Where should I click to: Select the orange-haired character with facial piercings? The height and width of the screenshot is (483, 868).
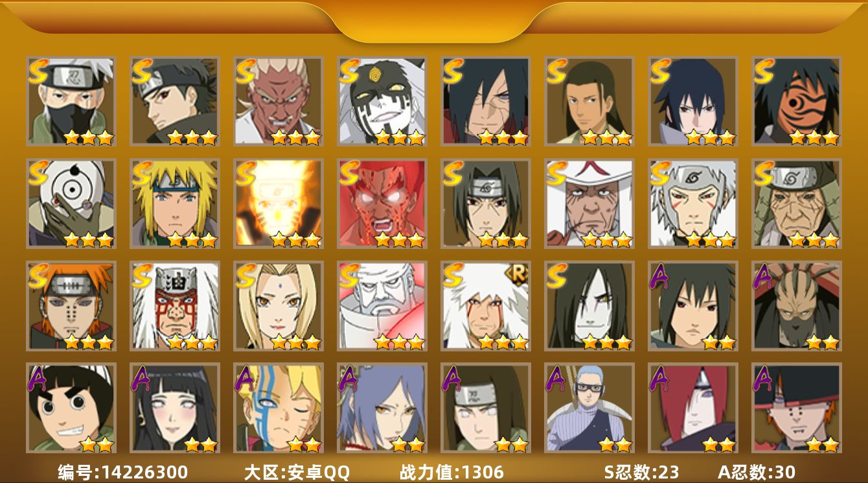click(71, 306)
